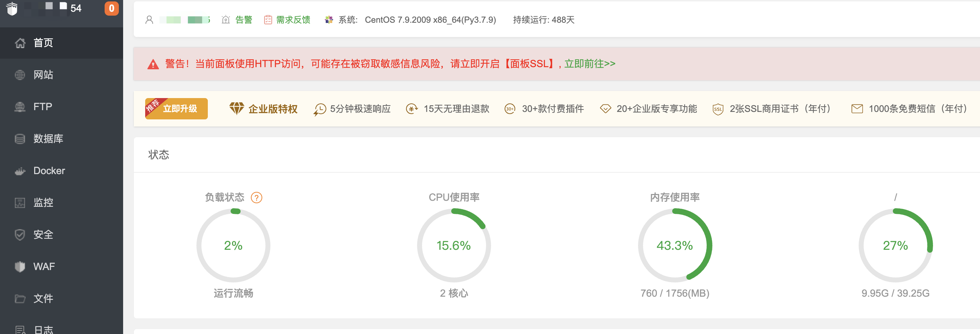
Task: Open the 需求反馈 feedback link
Action: pos(293,20)
